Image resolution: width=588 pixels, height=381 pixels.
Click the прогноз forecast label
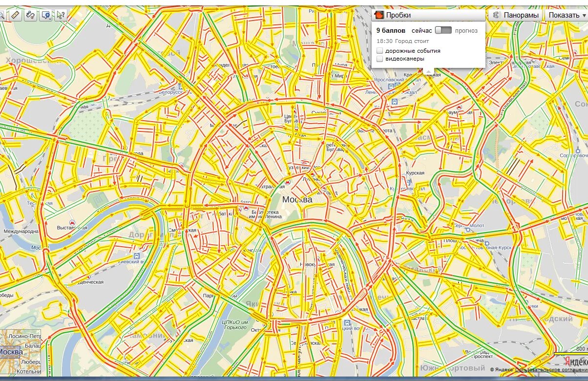(x=466, y=31)
